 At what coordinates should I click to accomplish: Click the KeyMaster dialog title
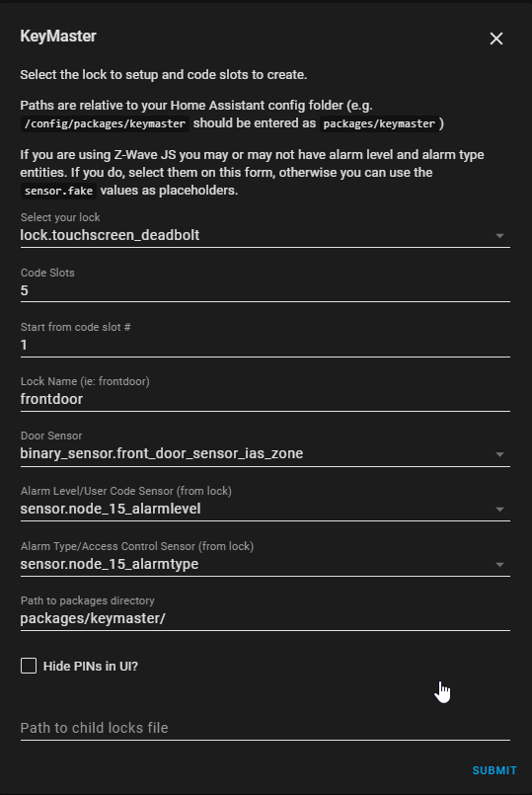point(58,36)
